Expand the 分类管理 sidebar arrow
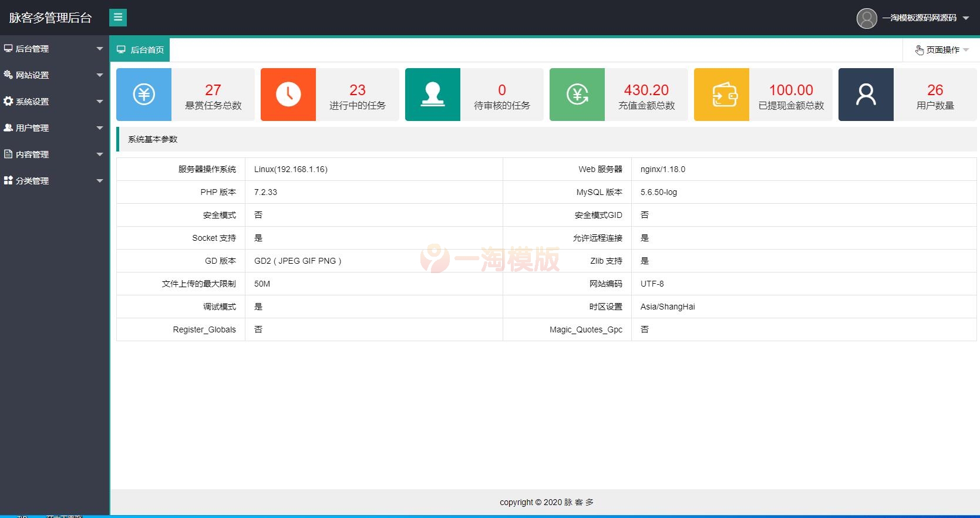This screenshot has height=518, width=980. coord(100,181)
